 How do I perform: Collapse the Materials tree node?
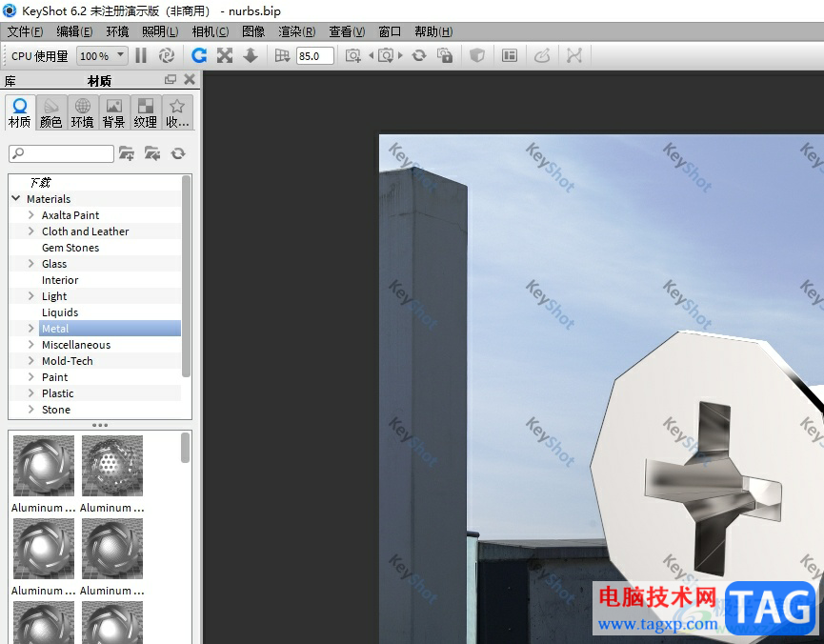click(x=16, y=199)
